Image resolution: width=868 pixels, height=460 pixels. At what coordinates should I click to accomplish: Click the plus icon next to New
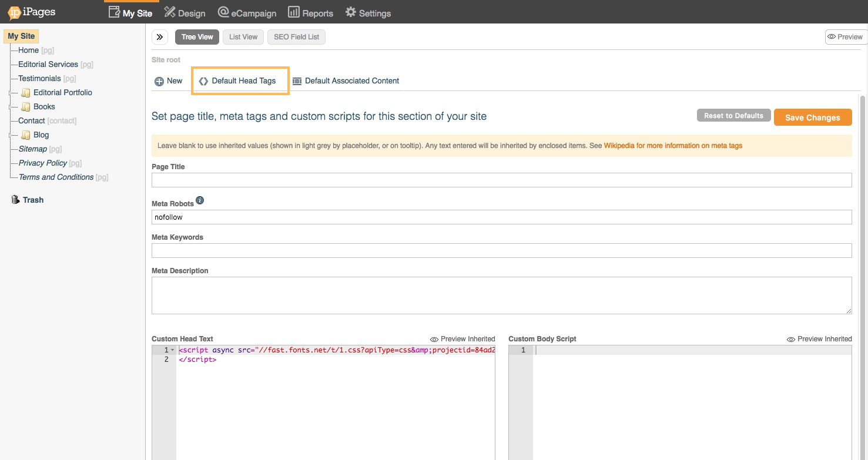pyautogui.click(x=159, y=81)
